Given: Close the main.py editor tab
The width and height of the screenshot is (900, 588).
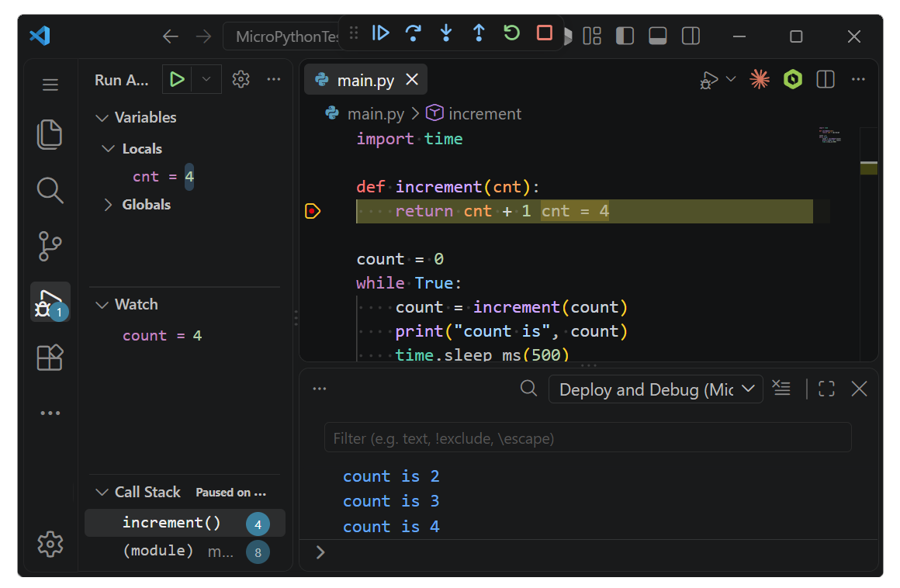Looking at the screenshot, I should point(411,79).
